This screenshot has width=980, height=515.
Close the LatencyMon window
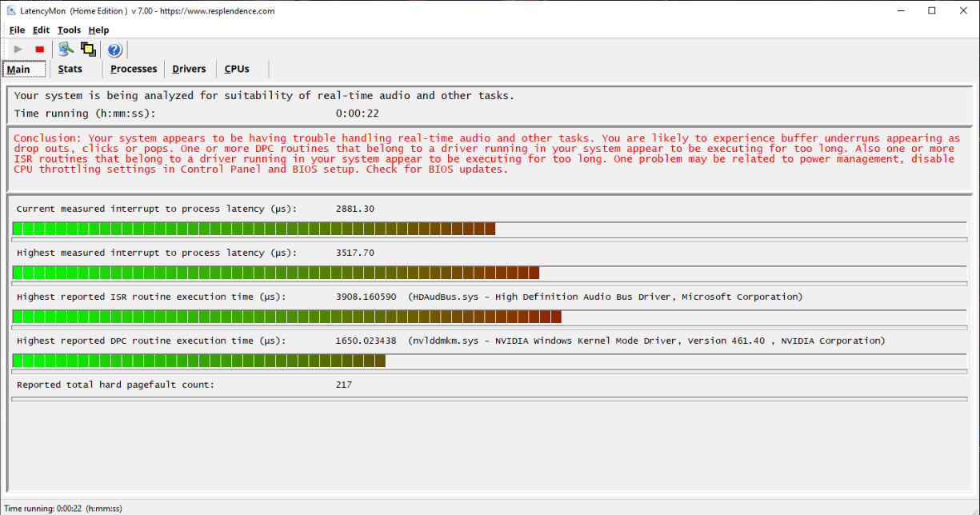click(963, 11)
